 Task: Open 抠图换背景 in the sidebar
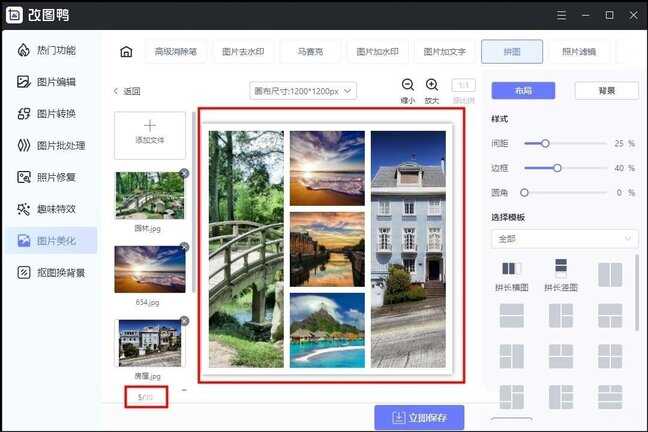click(51, 273)
